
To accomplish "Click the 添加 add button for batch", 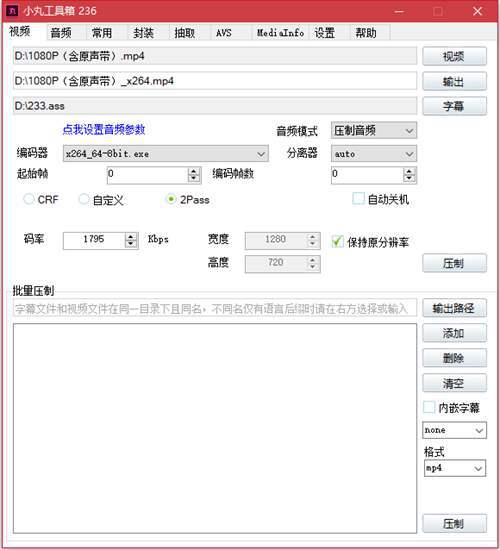I will pos(454,333).
